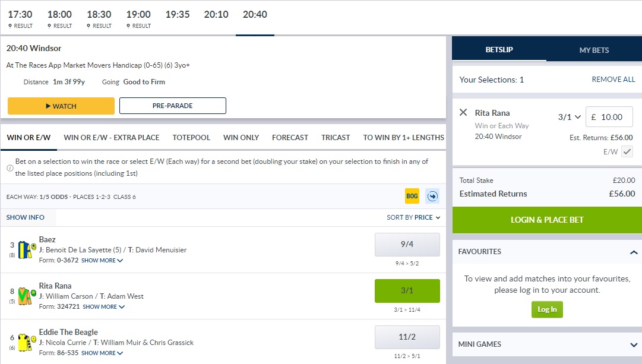Click the info icon beside the bet description

click(x=10, y=168)
